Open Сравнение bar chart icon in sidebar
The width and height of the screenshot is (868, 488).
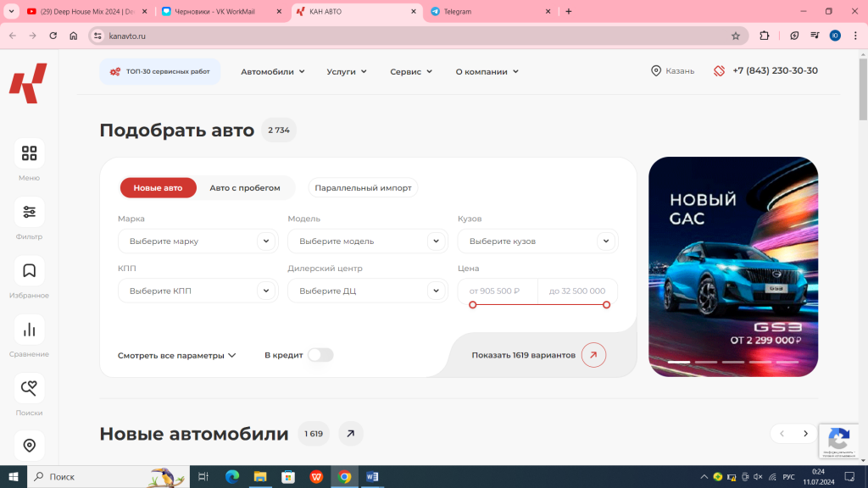click(x=30, y=330)
